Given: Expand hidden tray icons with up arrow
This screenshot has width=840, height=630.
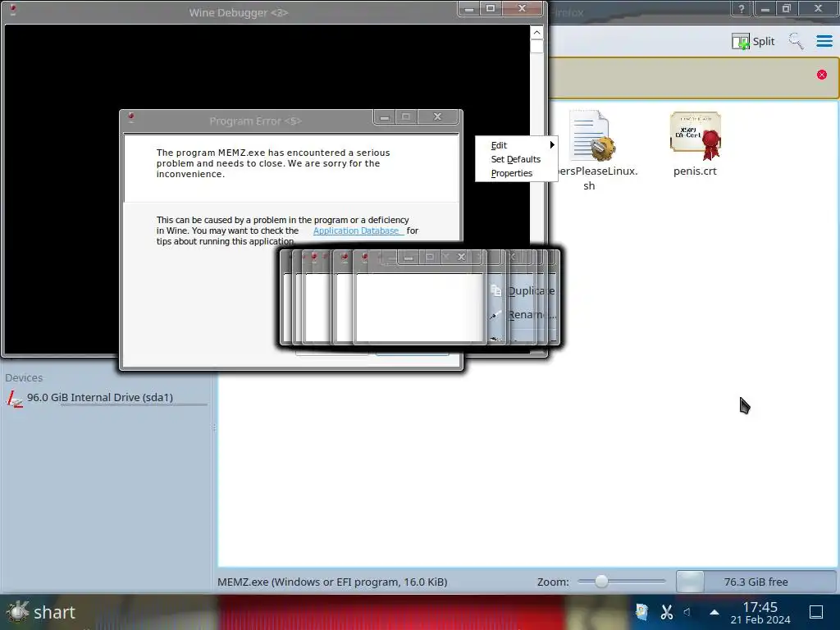Looking at the screenshot, I should [714, 612].
